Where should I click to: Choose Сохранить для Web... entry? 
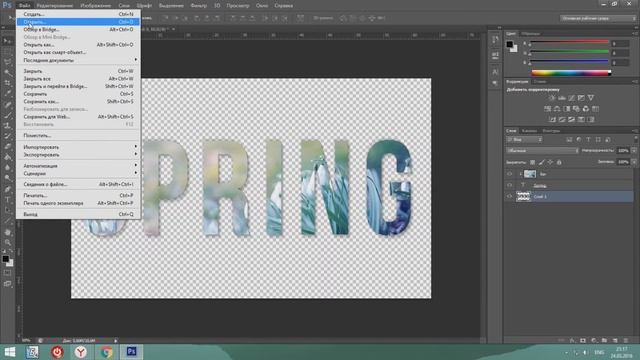tap(78, 117)
